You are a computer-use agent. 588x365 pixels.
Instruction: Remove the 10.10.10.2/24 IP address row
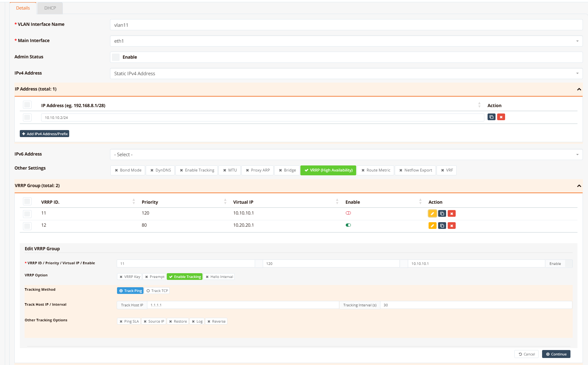click(501, 117)
